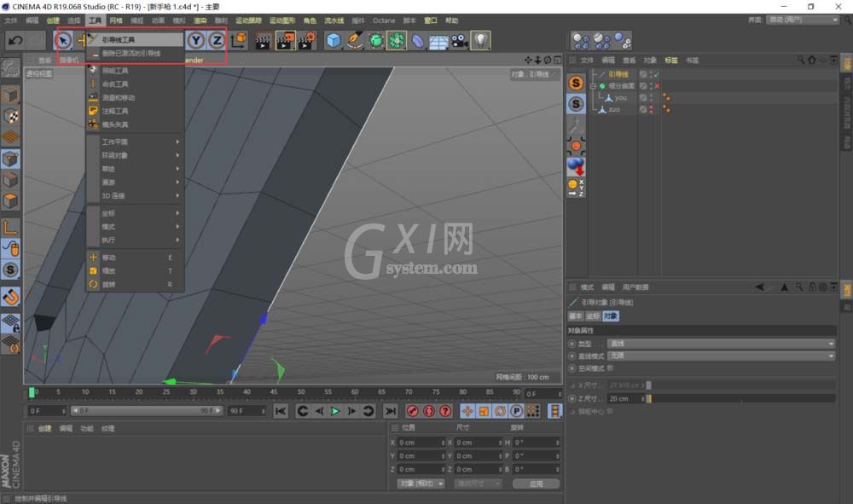This screenshot has width=853, height=504.
Task: Add a light bulb object
Action: click(480, 41)
